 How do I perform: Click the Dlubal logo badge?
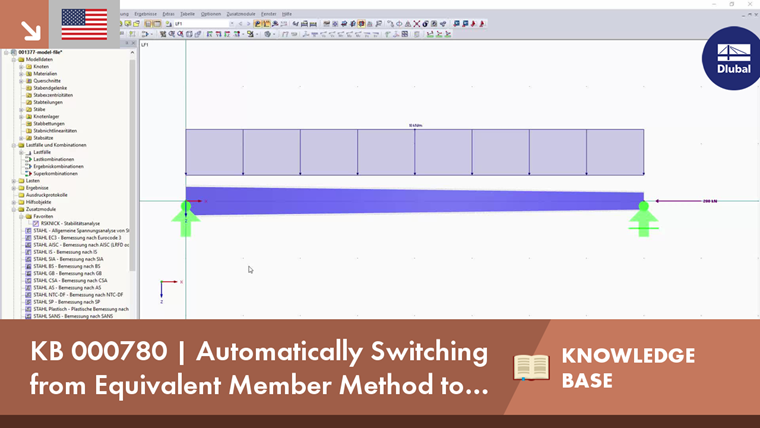(x=733, y=58)
